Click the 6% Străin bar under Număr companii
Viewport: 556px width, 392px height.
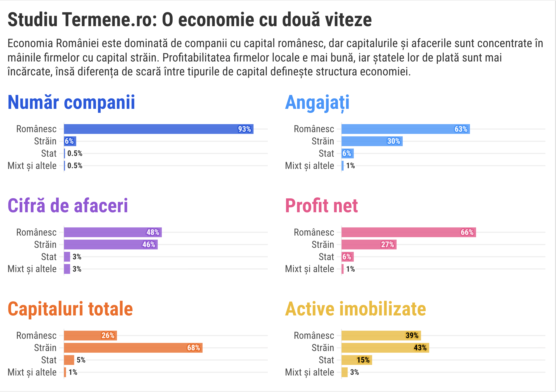pyautogui.click(x=70, y=141)
